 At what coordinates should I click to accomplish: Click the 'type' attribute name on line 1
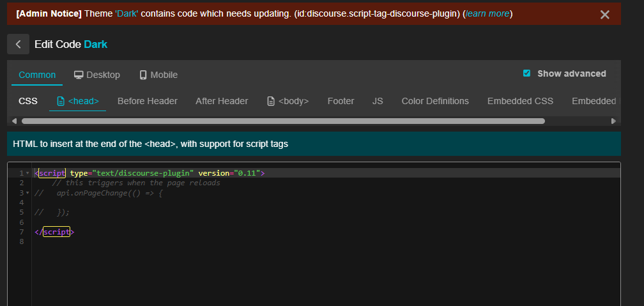tap(79, 173)
